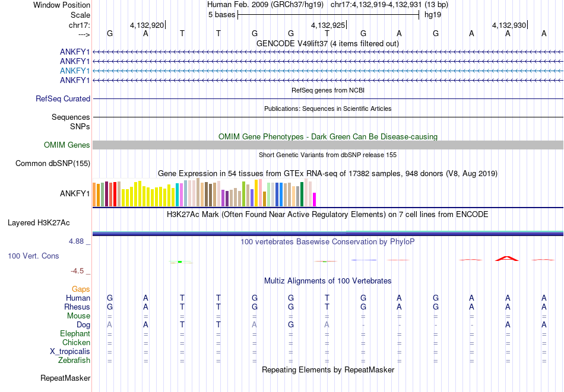The width and height of the screenshot is (564, 392).
Task: Select the light blue ANKFY1 transcript label
Action: (x=75, y=71)
